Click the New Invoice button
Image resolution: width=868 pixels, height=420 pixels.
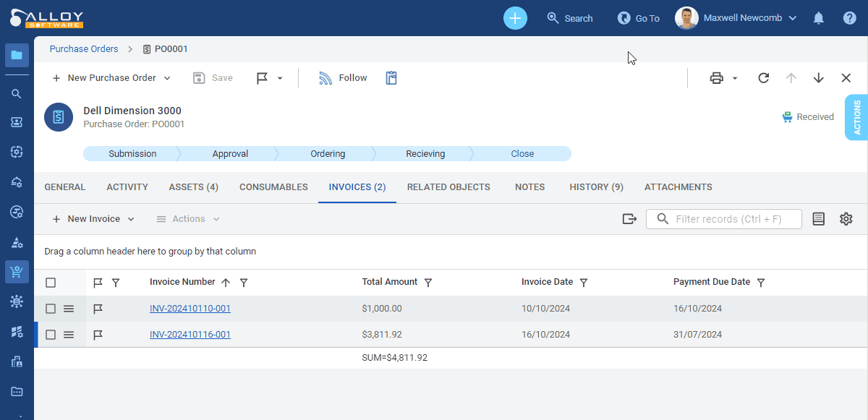pyautogui.click(x=86, y=219)
